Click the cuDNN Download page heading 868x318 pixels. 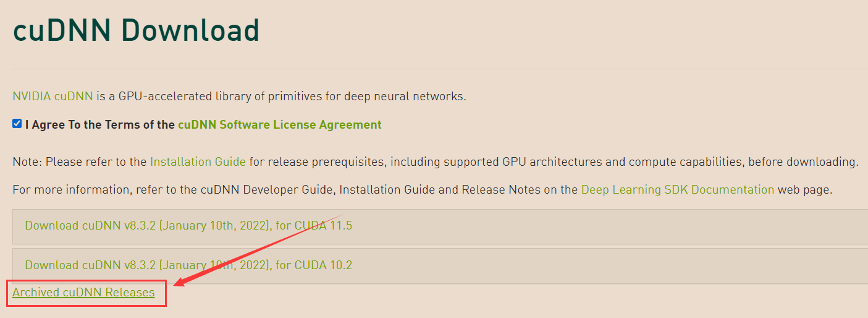pos(136,30)
